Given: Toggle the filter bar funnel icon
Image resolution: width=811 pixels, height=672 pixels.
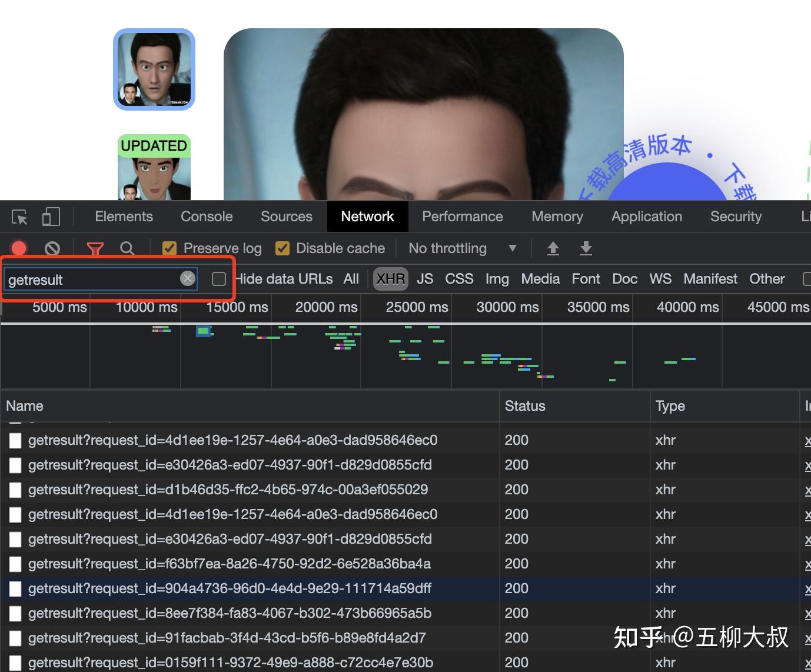Looking at the screenshot, I should [95, 248].
